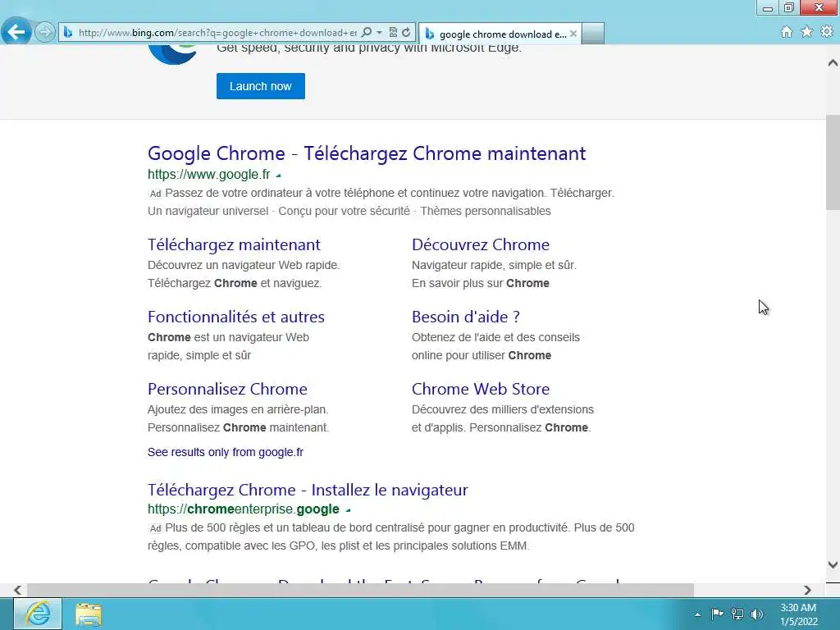840x630 pixels.
Task: Open 'Téléchargez Chrome - Installez le navigateur' result
Action: [308, 491]
